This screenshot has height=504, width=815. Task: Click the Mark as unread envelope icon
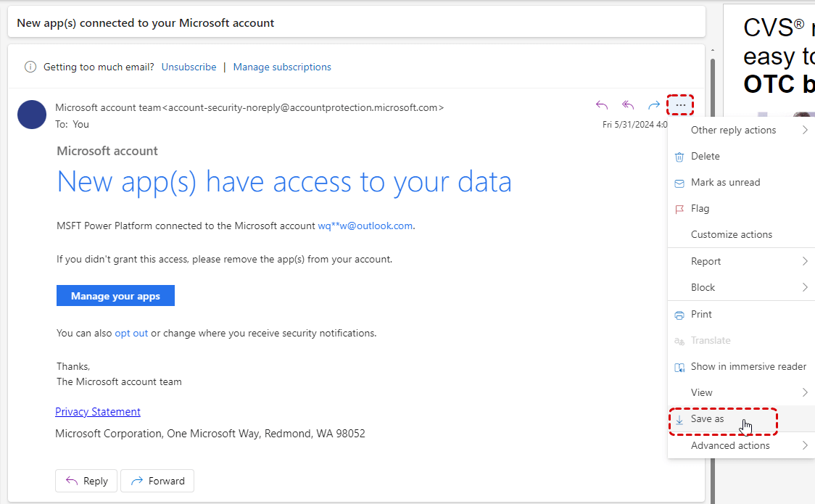click(679, 183)
